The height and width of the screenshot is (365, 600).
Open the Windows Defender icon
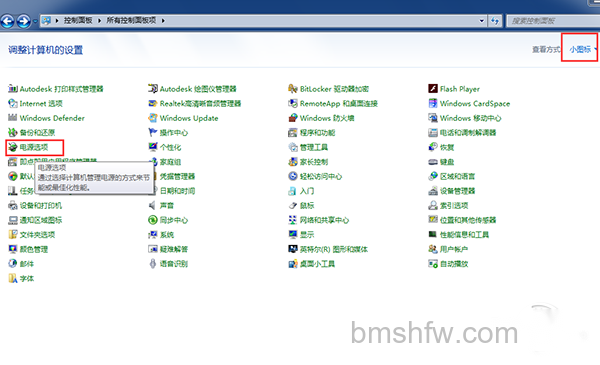(x=13, y=118)
